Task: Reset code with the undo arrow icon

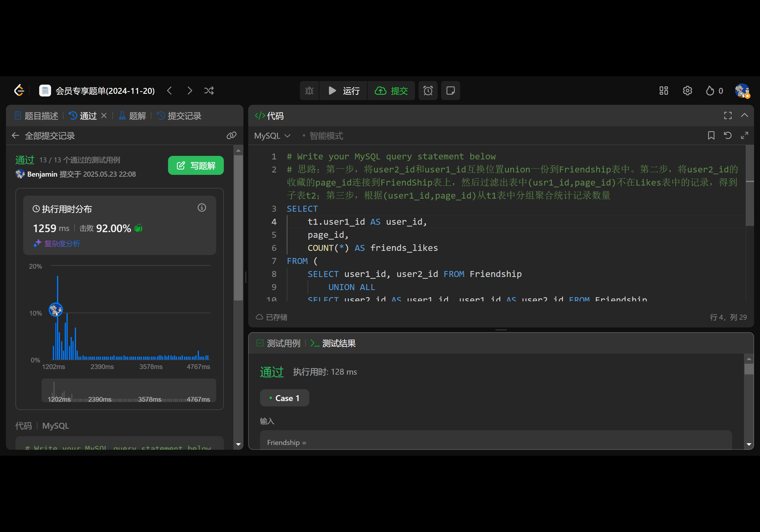Action: pos(728,135)
